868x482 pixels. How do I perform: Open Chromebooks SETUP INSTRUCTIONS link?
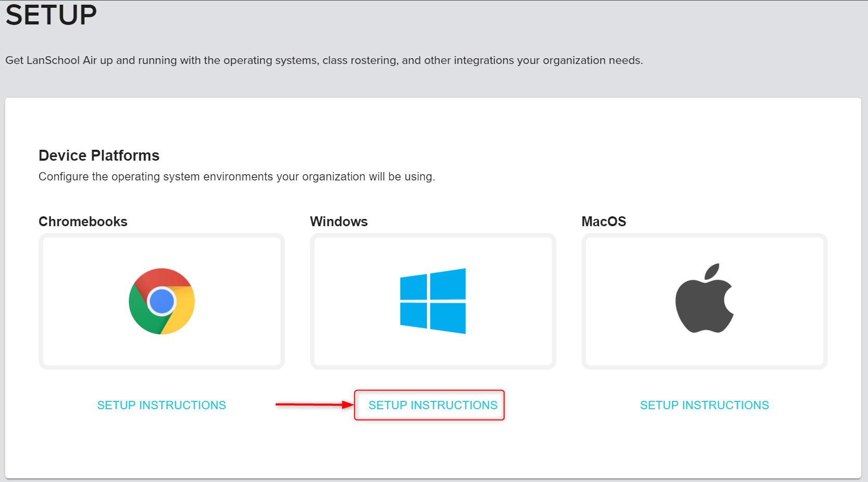click(162, 405)
